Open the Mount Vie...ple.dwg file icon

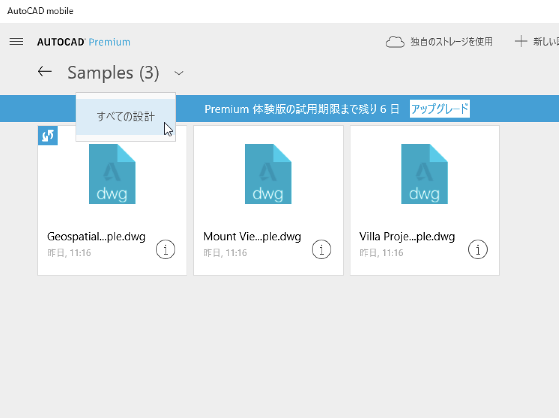point(268,174)
